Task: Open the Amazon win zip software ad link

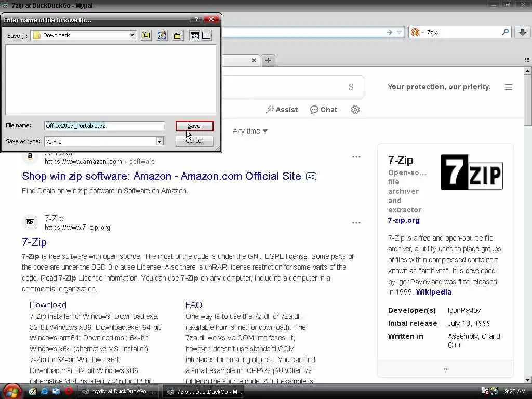Action: click(162, 176)
